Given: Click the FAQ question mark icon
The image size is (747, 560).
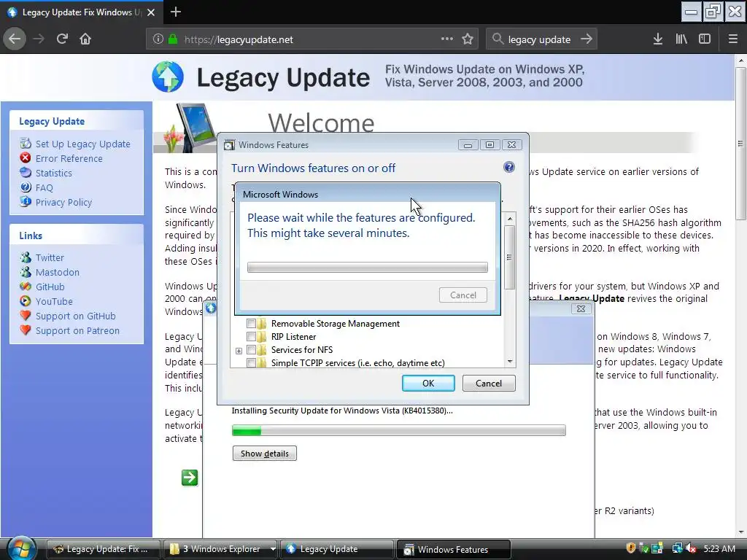Looking at the screenshot, I should click(x=26, y=187).
